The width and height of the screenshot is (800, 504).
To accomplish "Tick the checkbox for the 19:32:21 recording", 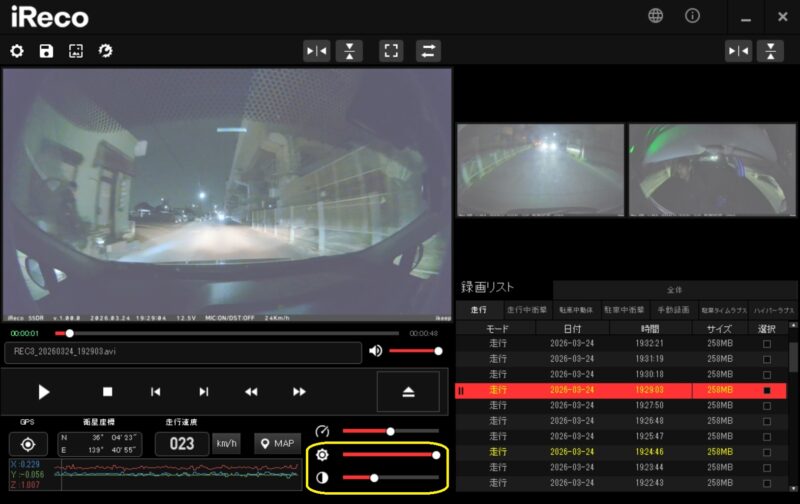I will pos(767,344).
